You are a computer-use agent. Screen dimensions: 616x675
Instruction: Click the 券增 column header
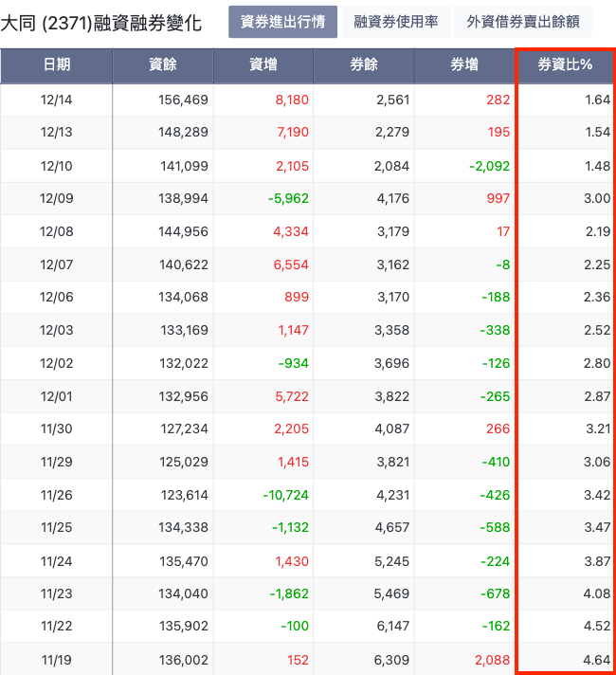464,65
